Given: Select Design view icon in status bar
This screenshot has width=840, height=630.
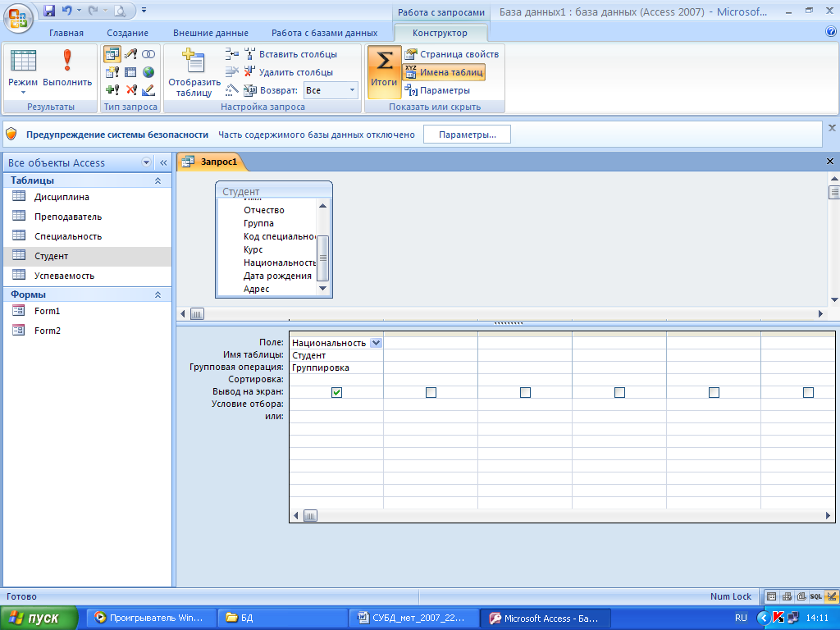Looking at the screenshot, I should coord(831,596).
